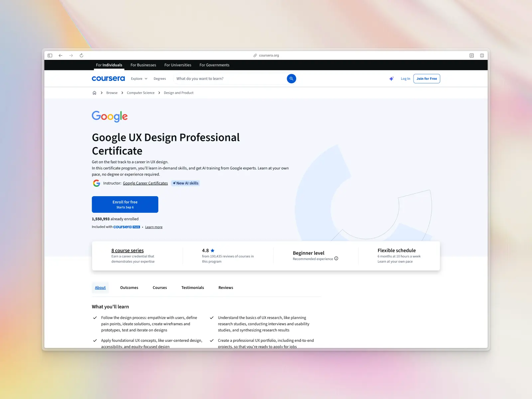Screen dimensions: 532x399
Task: Open the Google Career Certificates instructor link
Action: point(145,183)
